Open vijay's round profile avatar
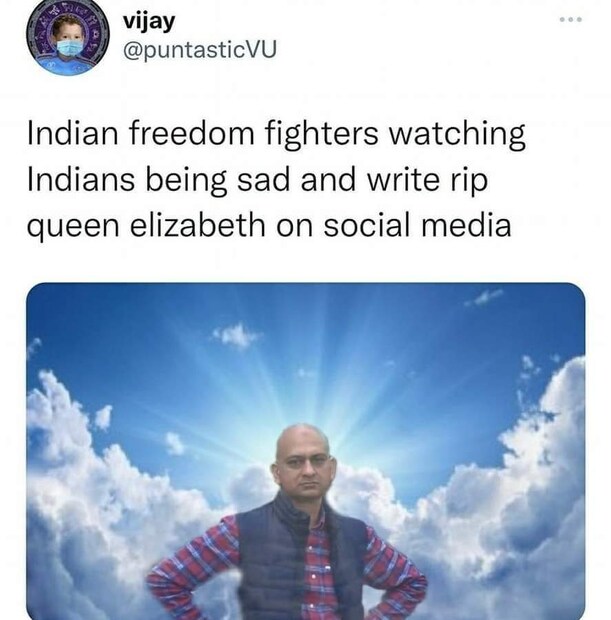The image size is (611, 620). coord(68,38)
